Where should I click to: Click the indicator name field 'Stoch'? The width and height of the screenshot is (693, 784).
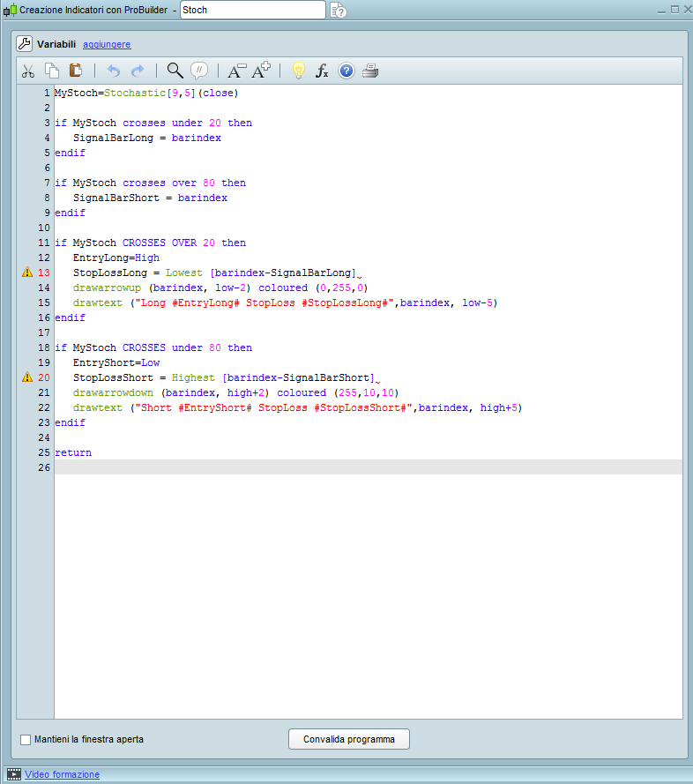pos(252,10)
